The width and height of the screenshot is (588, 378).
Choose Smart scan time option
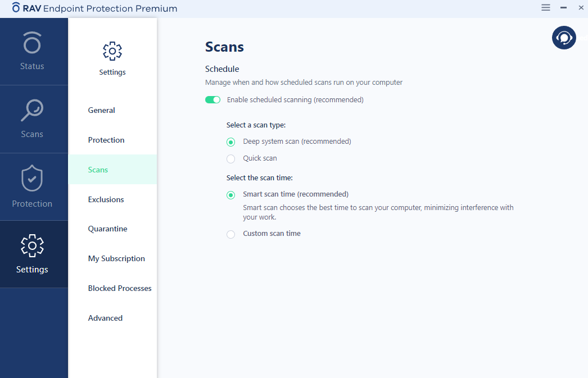tap(230, 195)
